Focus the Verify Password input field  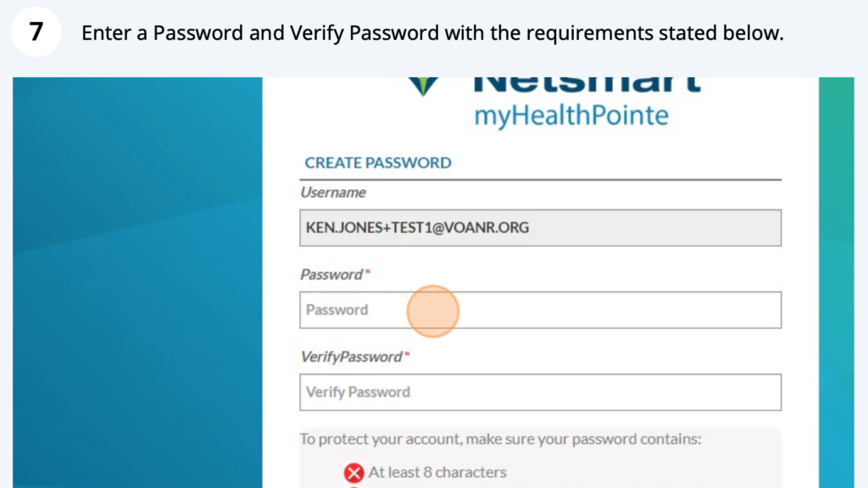coord(540,392)
